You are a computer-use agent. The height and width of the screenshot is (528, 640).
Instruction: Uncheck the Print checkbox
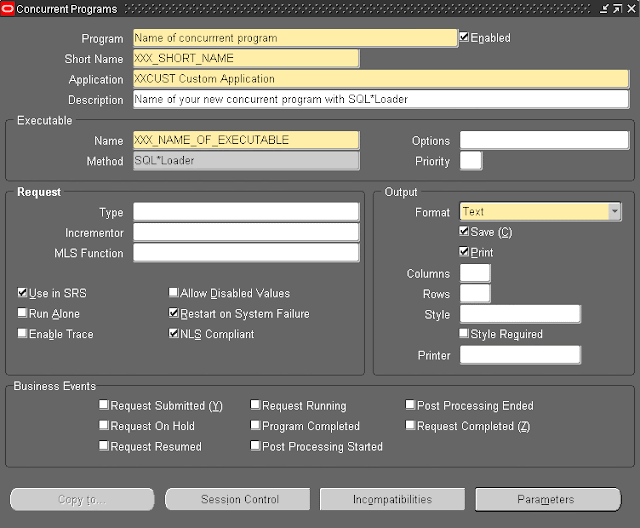[x=464, y=252]
